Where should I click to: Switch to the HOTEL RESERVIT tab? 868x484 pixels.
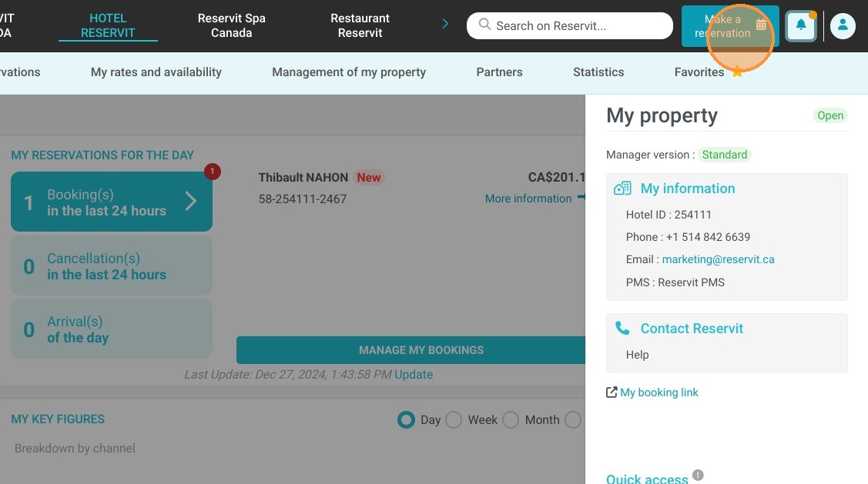click(x=108, y=25)
